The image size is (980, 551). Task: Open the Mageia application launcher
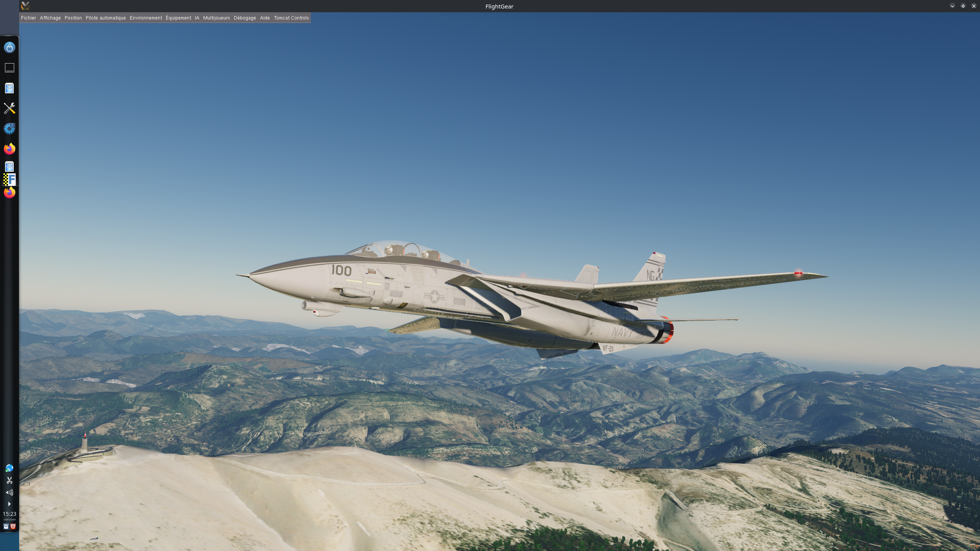click(9, 47)
